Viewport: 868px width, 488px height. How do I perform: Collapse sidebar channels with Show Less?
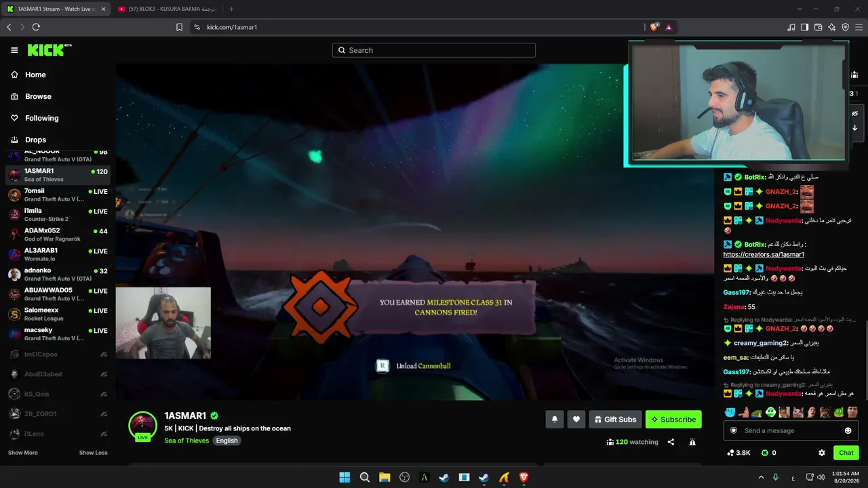pos(93,453)
